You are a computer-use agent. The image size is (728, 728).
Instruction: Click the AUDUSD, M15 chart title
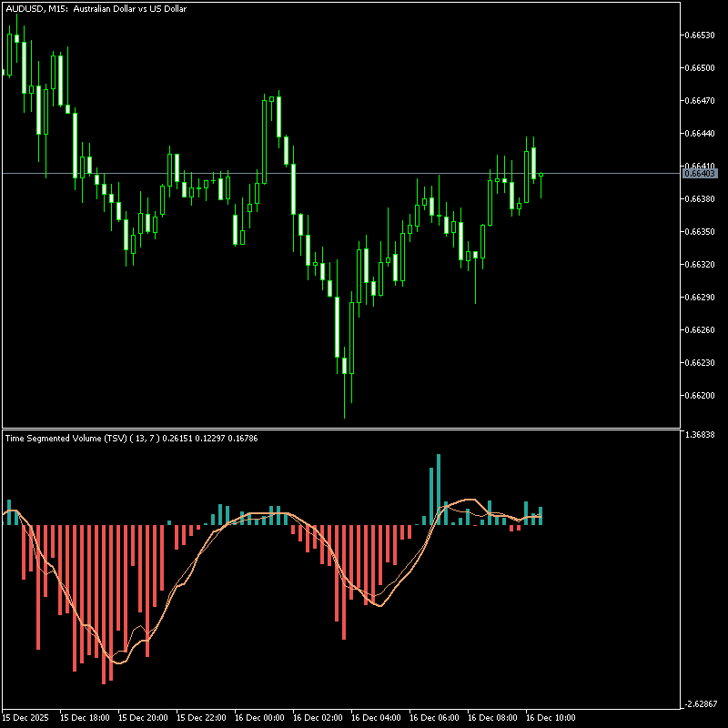[94, 8]
